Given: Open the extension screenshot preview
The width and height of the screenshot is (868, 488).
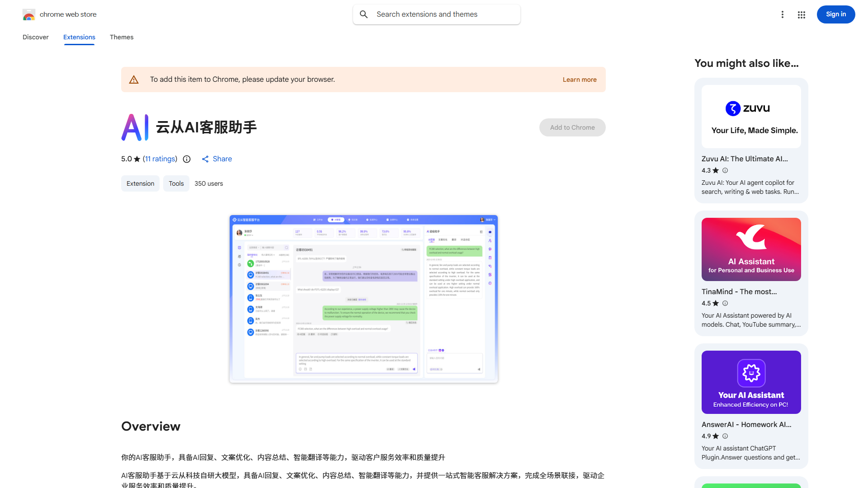Looking at the screenshot, I should [x=363, y=299].
